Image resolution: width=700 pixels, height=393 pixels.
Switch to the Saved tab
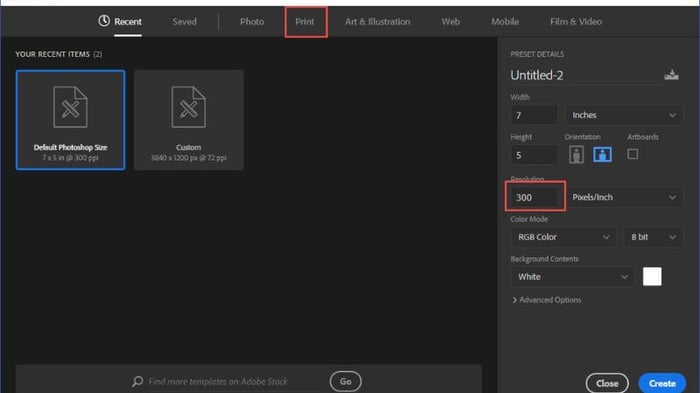tap(184, 21)
